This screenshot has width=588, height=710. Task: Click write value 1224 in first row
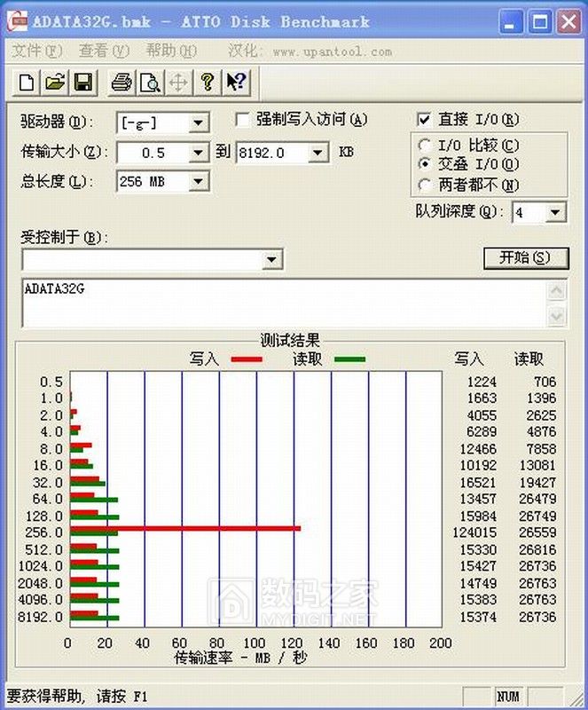click(x=482, y=382)
